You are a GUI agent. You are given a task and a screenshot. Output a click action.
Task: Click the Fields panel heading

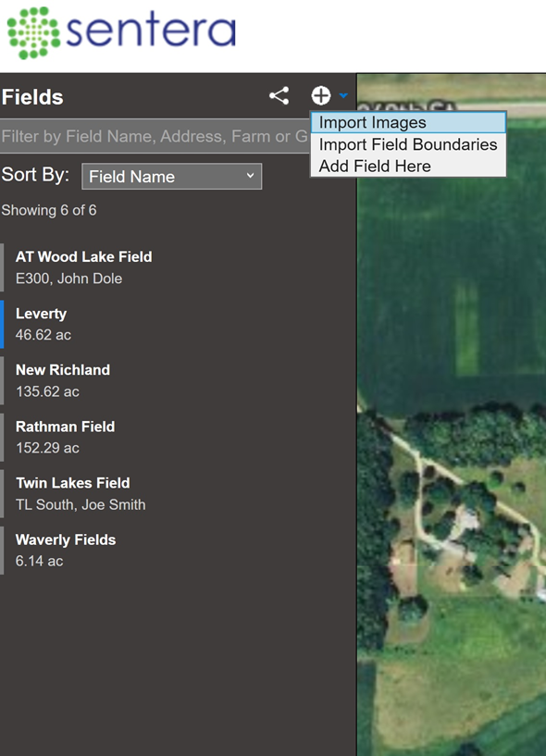click(x=32, y=97)
